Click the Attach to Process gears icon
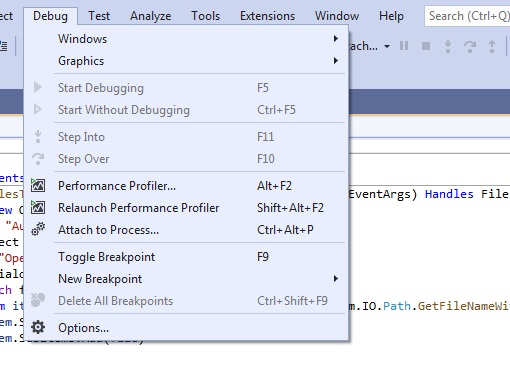Image resolution: width=510 pixels, height=379 pixels. (x=38, y=229)
